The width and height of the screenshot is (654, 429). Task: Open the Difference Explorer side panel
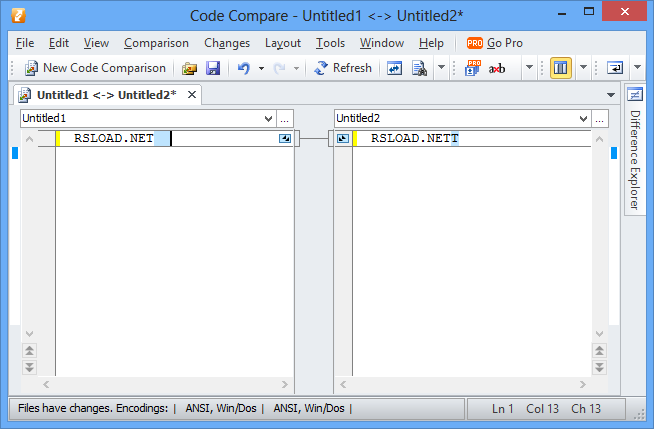(x=635, y=150)
